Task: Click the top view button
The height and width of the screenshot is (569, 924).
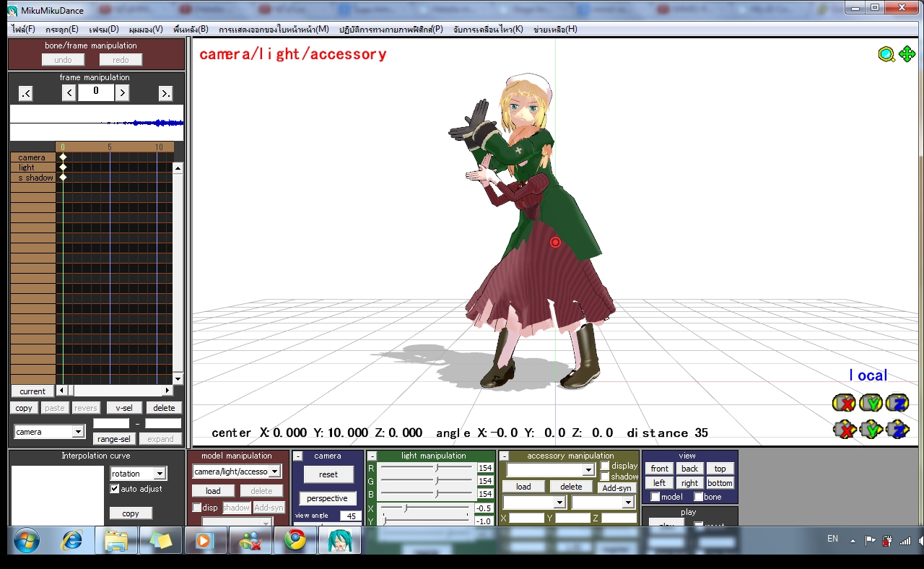Action: pyautogui.click(x=720, y=469)
